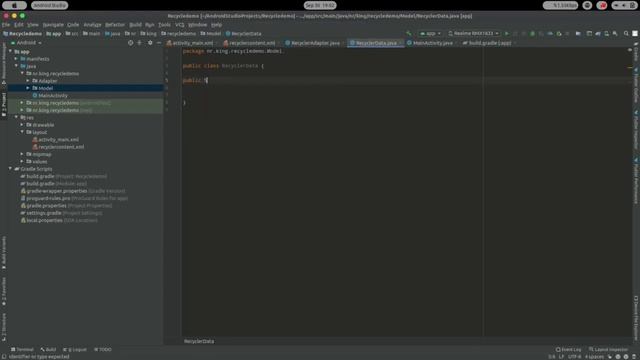Open the Navigate menu
Viewport: 640px width, 360px height.
(53, 24)
